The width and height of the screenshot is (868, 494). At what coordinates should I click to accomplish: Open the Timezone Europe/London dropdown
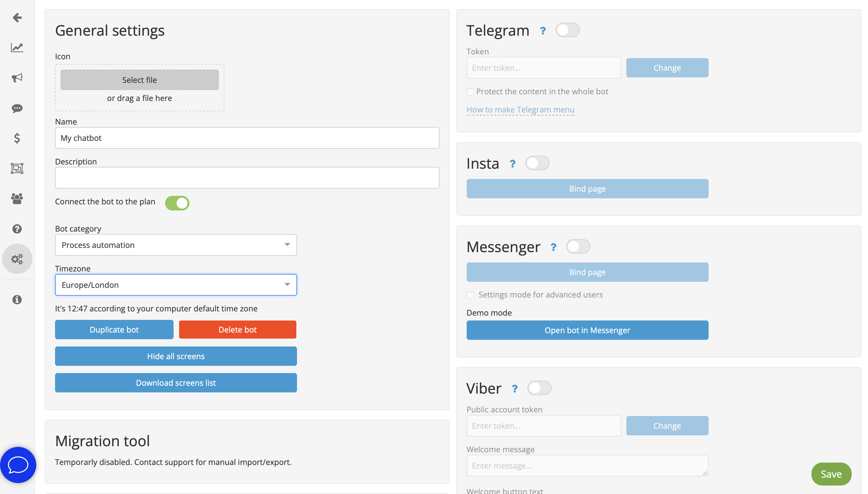[x=176, y=285]
